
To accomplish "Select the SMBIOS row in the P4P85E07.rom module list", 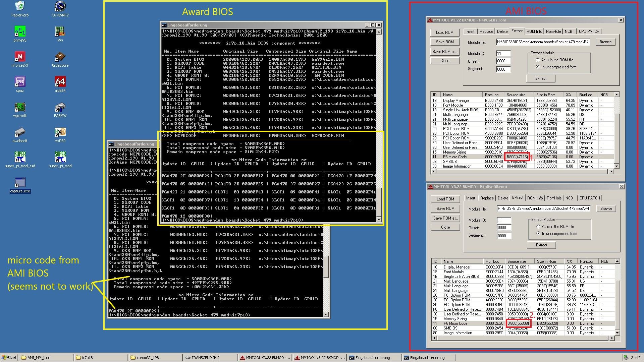I will [x=523, y=162].
